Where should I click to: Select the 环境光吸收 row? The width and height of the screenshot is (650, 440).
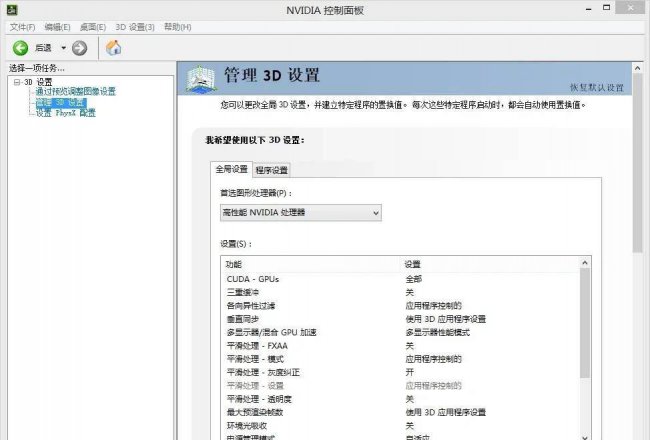pos(400,425)
